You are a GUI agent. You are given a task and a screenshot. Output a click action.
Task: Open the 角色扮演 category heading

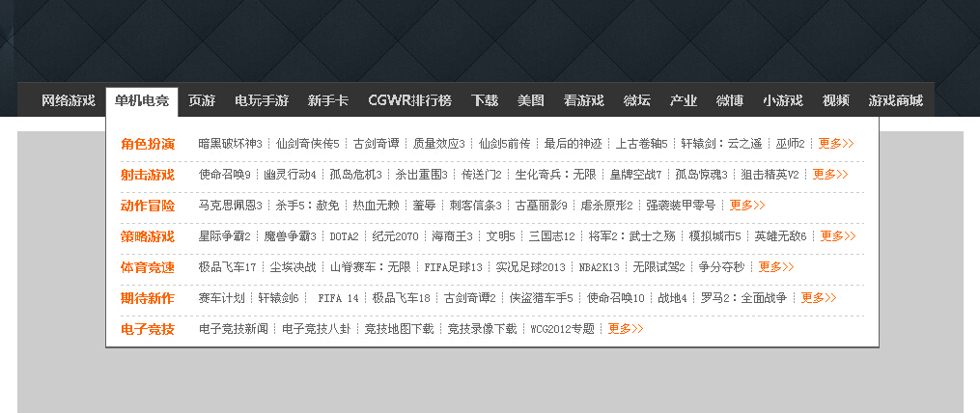148,145
